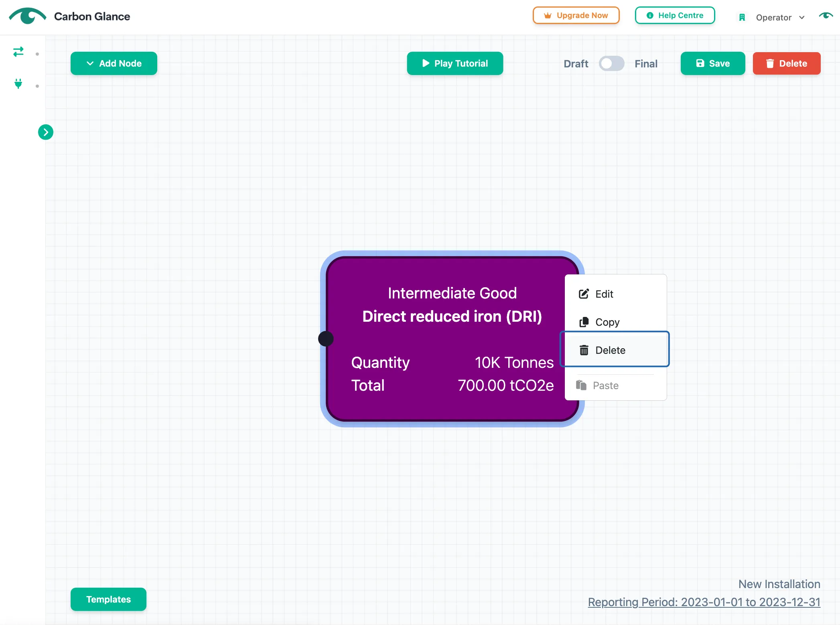
Task: Click the 10K Tonnes quantity value
Action: 514,363
